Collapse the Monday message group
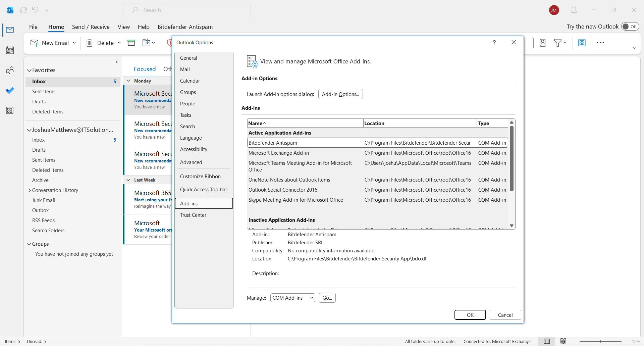The image size is (644, 346). 128,81
